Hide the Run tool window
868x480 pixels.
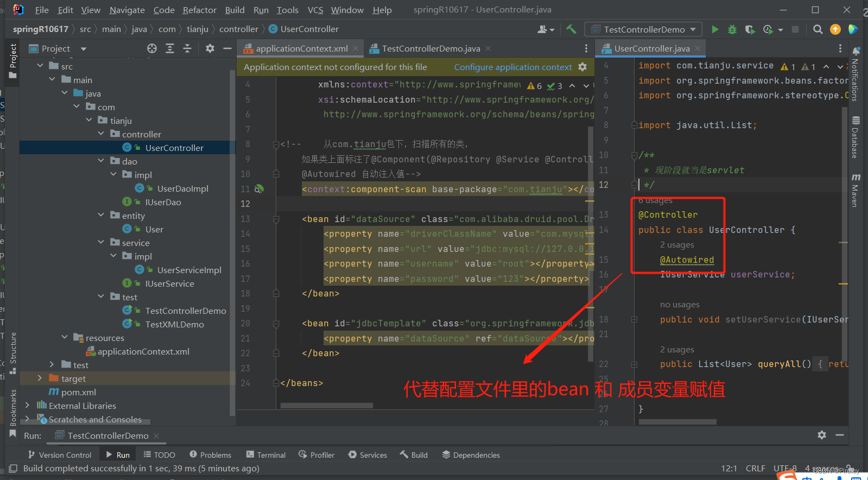[x=840, y=435]
